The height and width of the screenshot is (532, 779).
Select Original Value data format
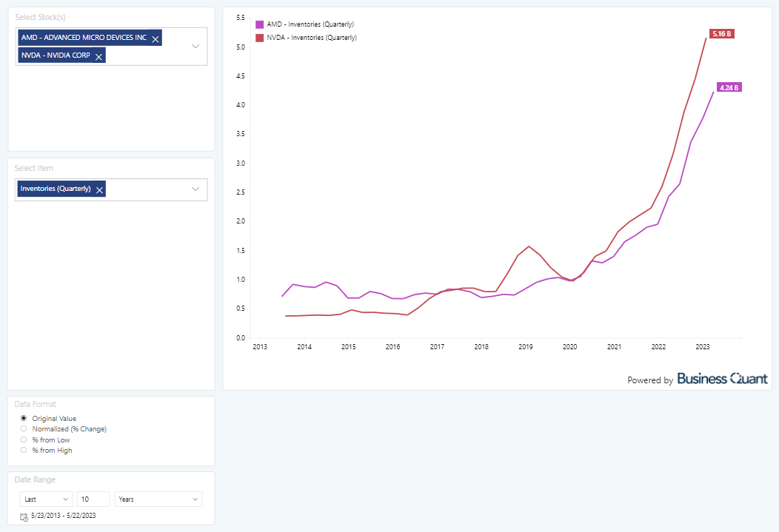pos(24,418)
